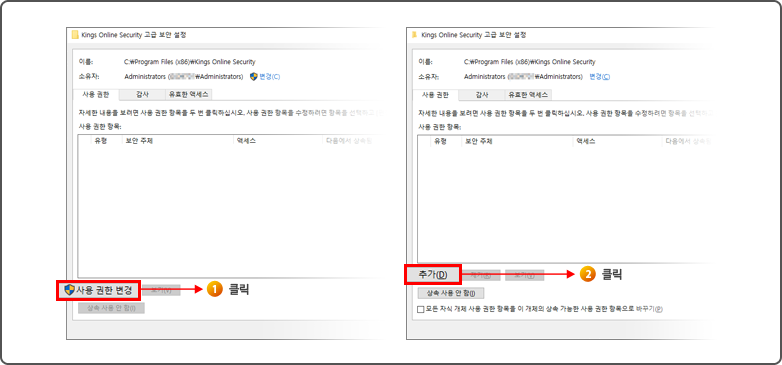Click Administrators owner text in left dialog
The width and height of the screenshot is (782, 365).
pos(184,77)
